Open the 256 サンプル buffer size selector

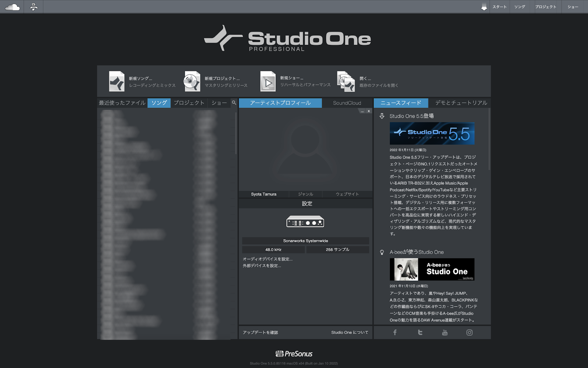(x=338, y=250)
